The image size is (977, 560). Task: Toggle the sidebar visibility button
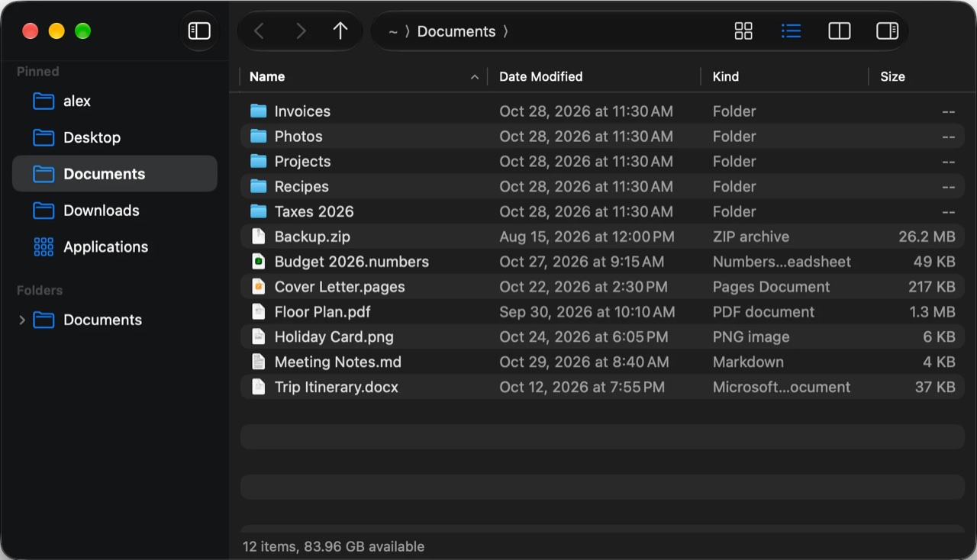199,31
